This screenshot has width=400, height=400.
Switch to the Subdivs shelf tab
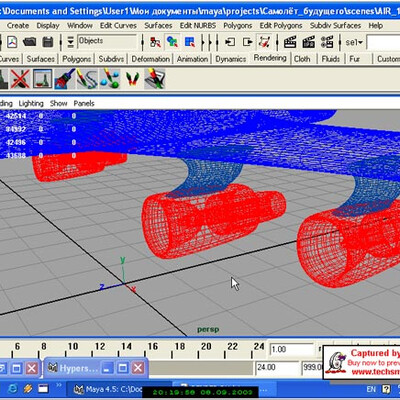(x=111, y=59)
